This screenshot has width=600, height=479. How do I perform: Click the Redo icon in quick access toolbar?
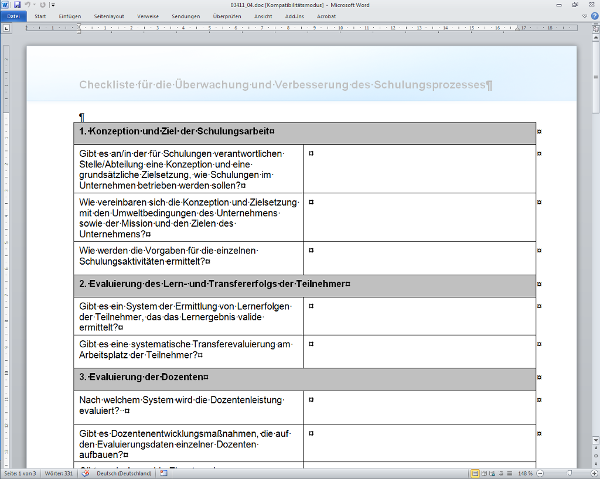click(x=42, y=5)
